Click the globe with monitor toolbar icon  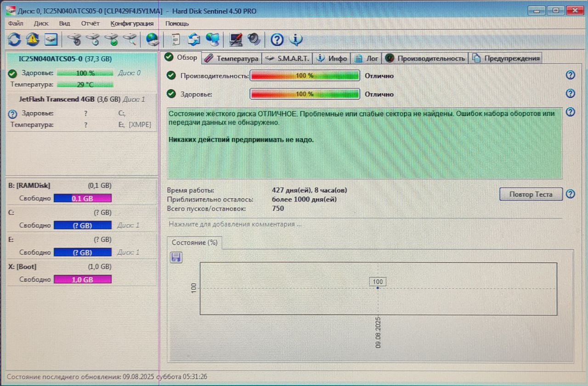212,40
